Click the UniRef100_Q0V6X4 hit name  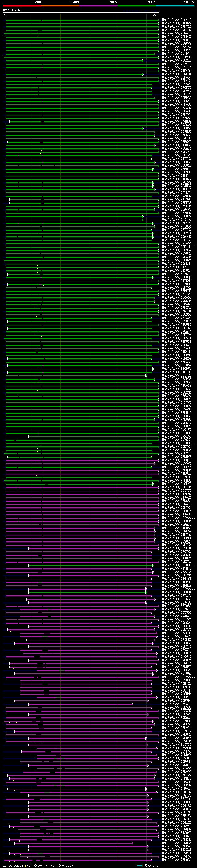[x=177, y=440]
